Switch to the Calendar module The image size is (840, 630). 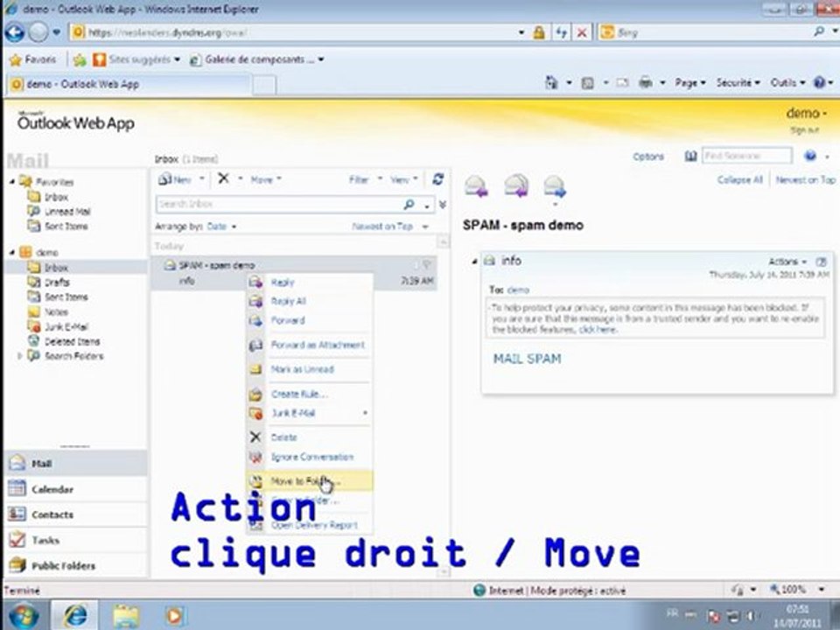[x=75, y=489]
